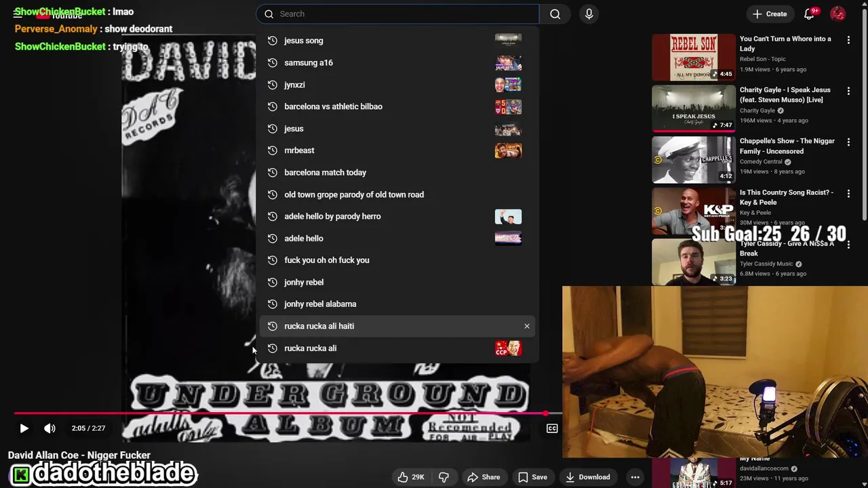This screenshot has width=868, height=488.
Task: Open 'Is This Country Song Racist?' title
Action: click(787, 197)
